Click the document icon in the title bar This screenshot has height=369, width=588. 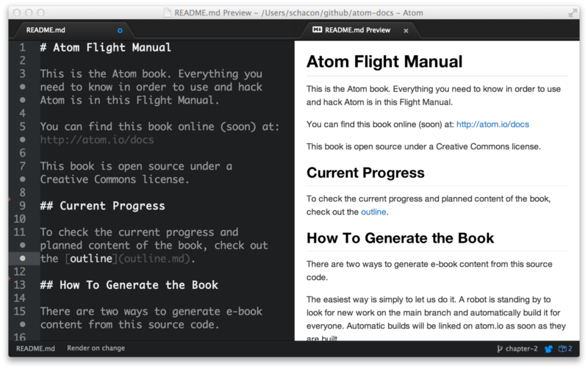tap(167, 12)
